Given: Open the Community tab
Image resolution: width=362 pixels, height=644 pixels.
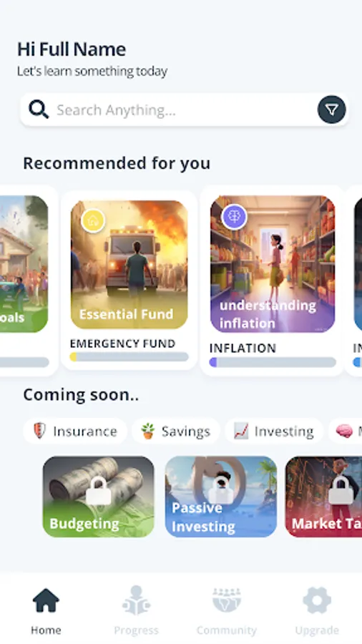Looking at the screenshot, I should coord(227,611).
